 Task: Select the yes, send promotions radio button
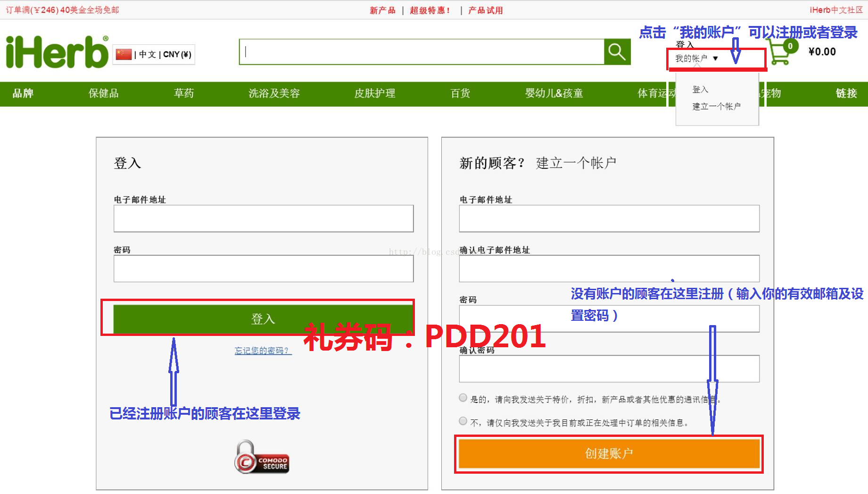coord(463,398)
